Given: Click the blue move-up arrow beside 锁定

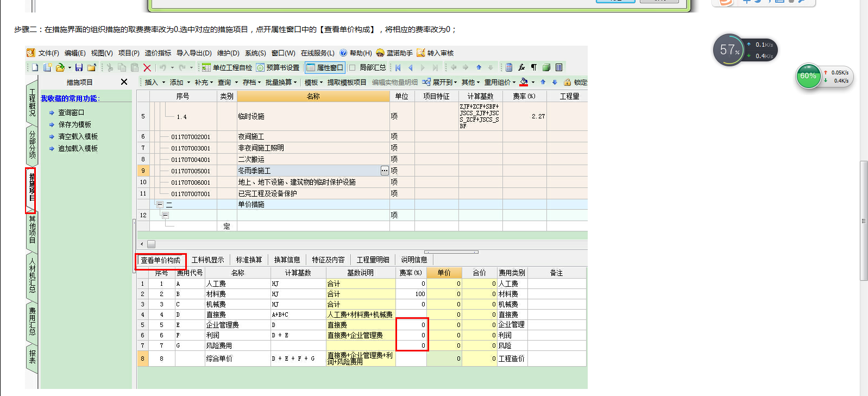Looking at the screenshot, I should pos(543,82).
